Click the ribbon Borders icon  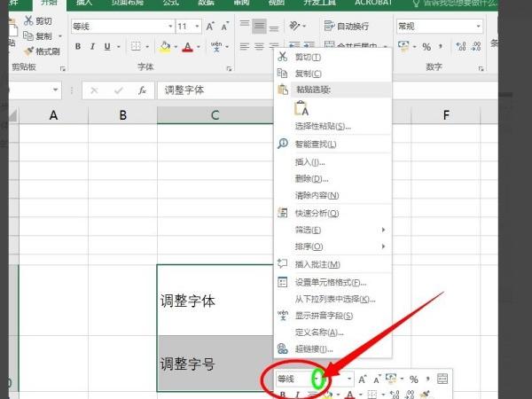pos(136,46)
